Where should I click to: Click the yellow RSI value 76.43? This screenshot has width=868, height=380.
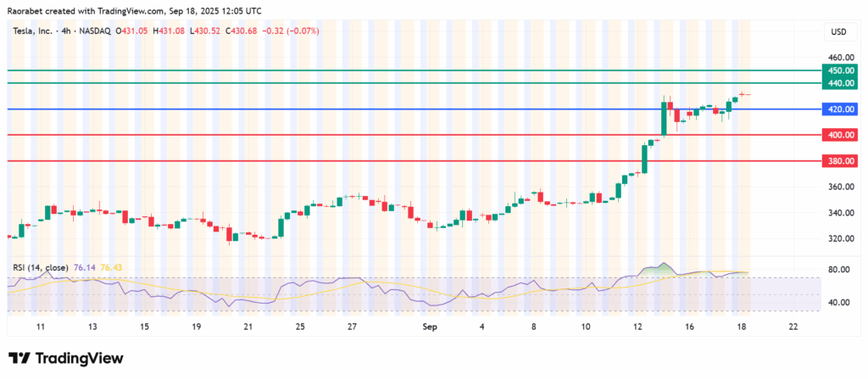[112, 268]
